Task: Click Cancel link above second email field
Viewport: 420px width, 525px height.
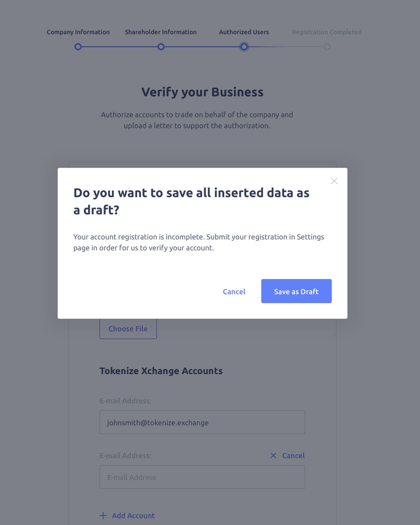Action: pos(293,456)
